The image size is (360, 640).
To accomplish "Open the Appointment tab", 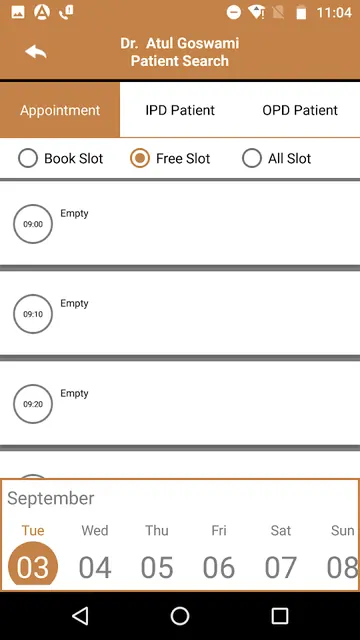I will click(60, 110).
